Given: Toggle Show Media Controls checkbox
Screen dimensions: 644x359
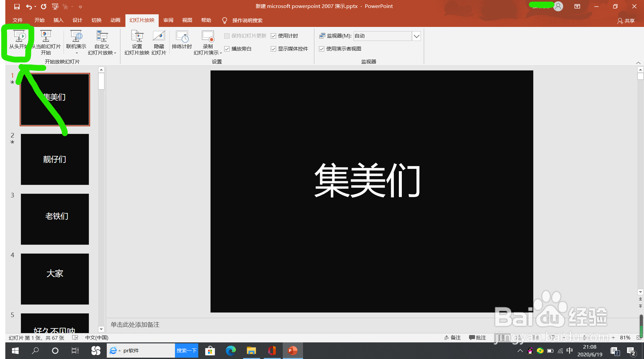Looking at the screenshot, I should pos(273,49).
